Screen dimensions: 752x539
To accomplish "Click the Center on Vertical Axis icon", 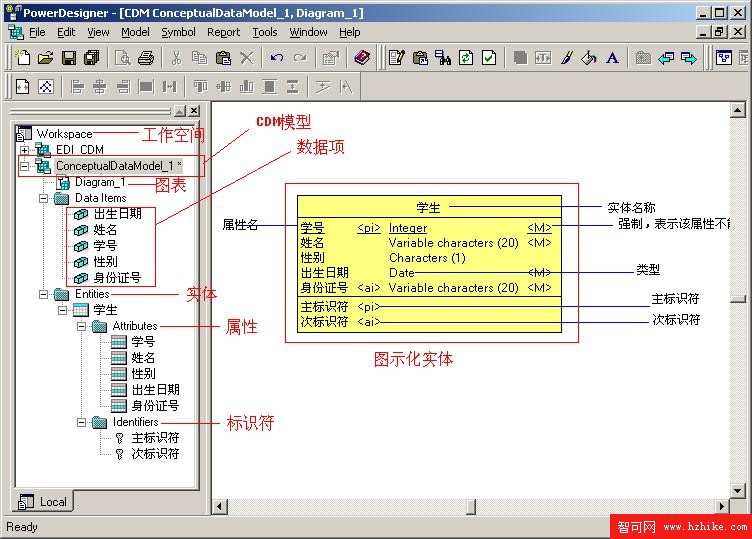I will pyautogui.click(x=100, y=87).
